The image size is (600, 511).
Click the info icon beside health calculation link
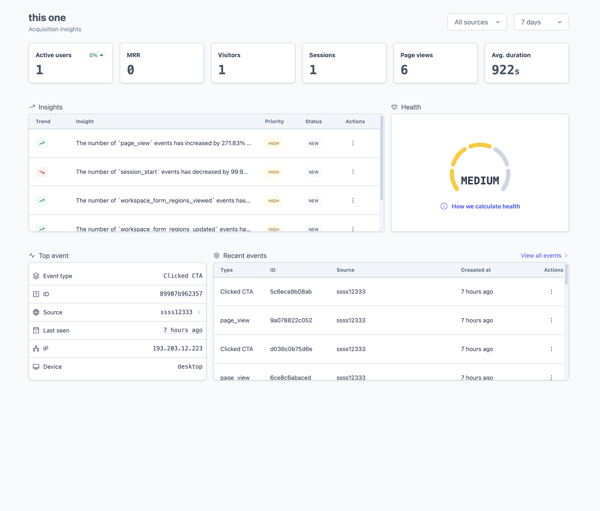point(444,206)
